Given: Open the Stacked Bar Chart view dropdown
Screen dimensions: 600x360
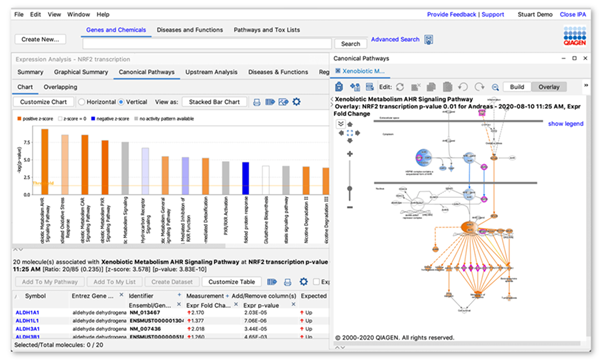Looking at the screenshot, I should coord(214,102).
